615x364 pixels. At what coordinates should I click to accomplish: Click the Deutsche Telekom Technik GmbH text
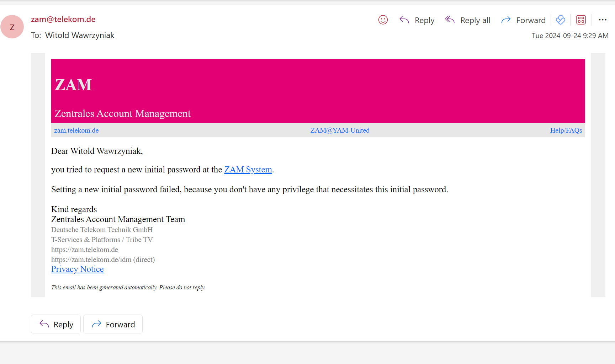click(102, 230)
